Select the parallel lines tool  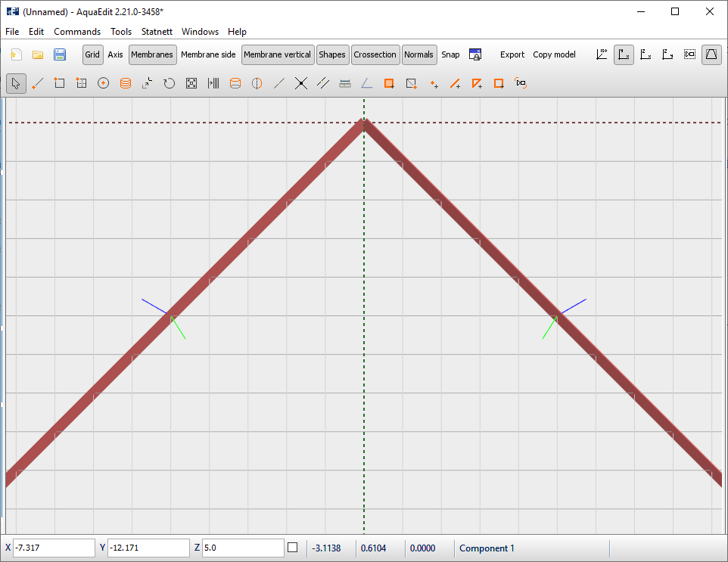pos(322,83)
